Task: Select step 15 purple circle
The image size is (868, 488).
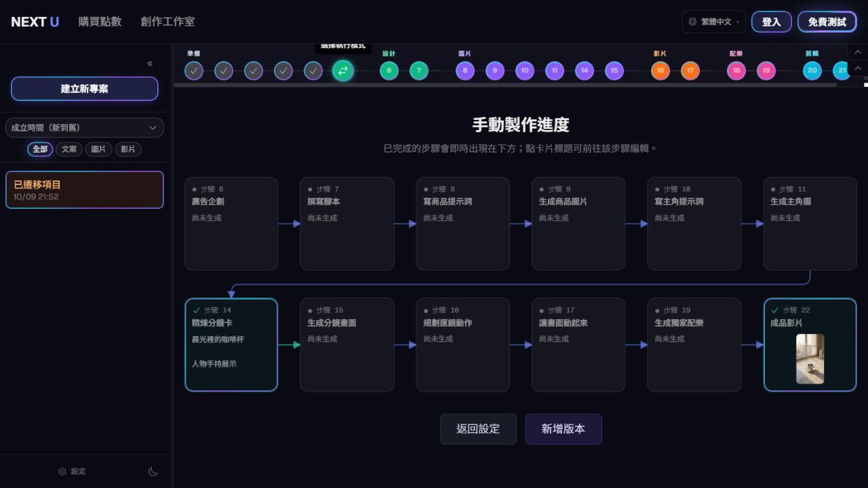Action: click(614, 70)
